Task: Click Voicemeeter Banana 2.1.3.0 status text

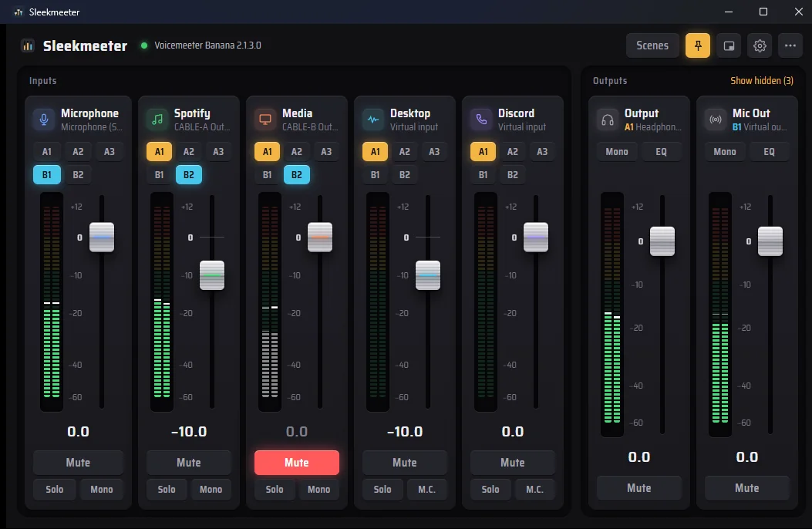Action: tap(207, 45)
